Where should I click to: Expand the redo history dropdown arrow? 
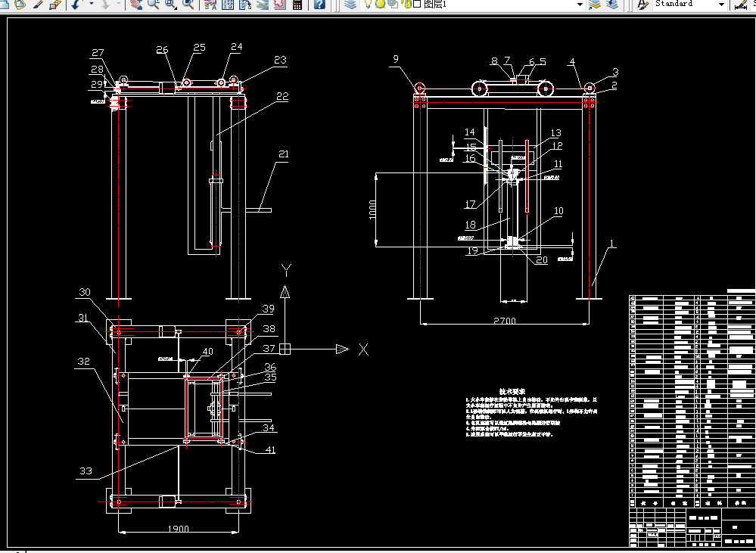pyautogui.click(x=118, y=5)
